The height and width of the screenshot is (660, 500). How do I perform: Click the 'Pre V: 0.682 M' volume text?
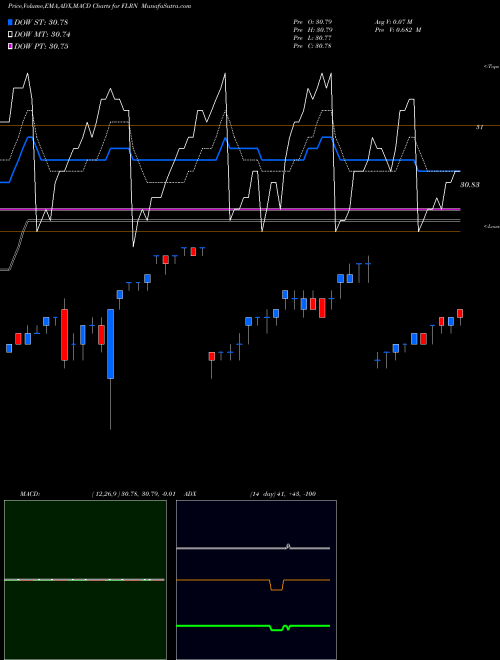(398, 30)
